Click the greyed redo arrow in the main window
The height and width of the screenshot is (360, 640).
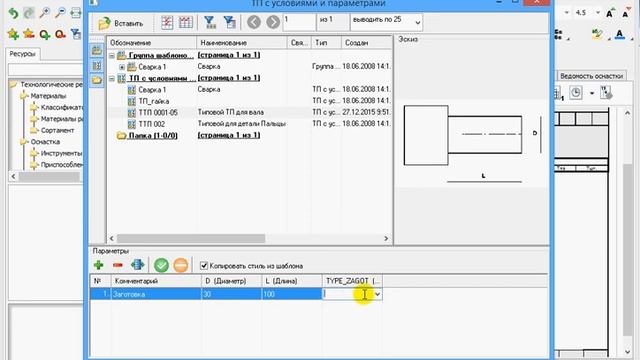click(x=29, y=13)
